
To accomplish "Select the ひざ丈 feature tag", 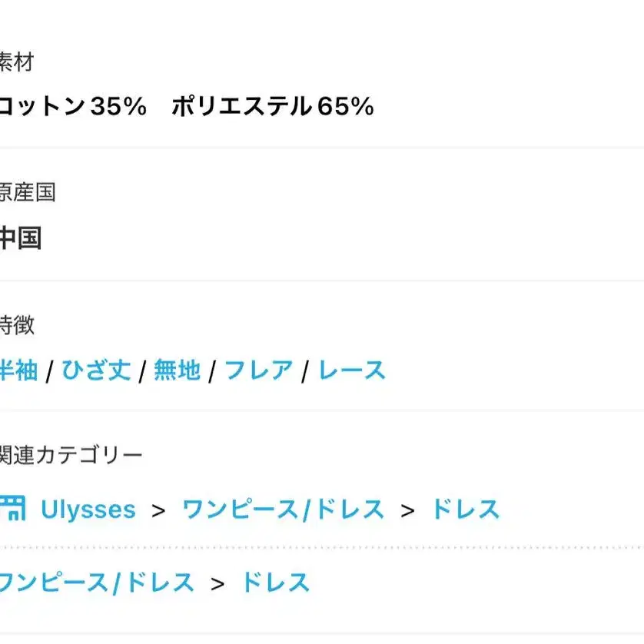I will tap(97, 370).
